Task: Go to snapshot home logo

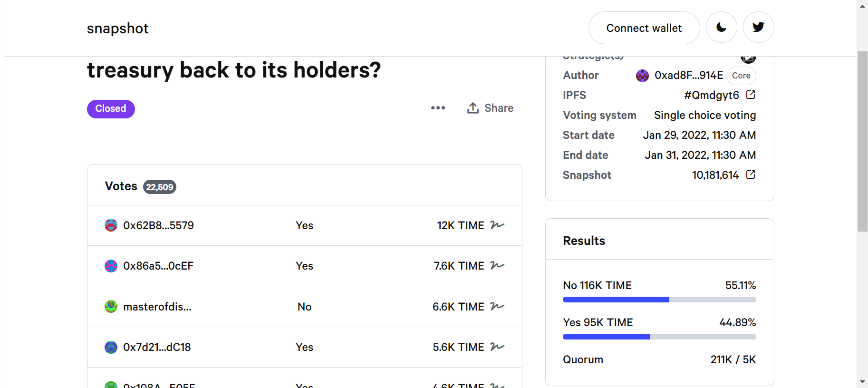Action: pyautogui.click(x=118, y=29)
